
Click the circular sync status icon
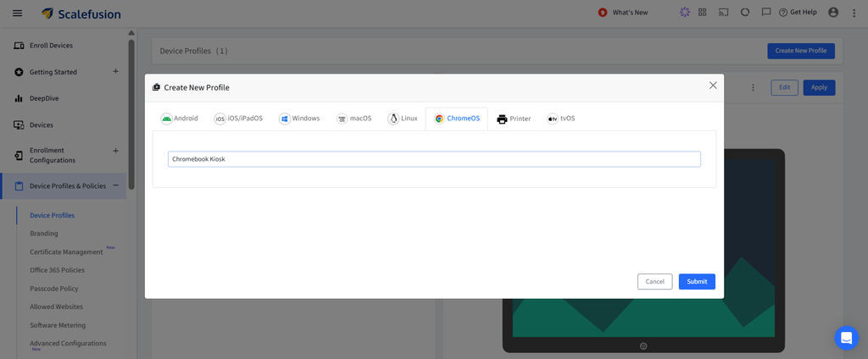coord(745,12)
